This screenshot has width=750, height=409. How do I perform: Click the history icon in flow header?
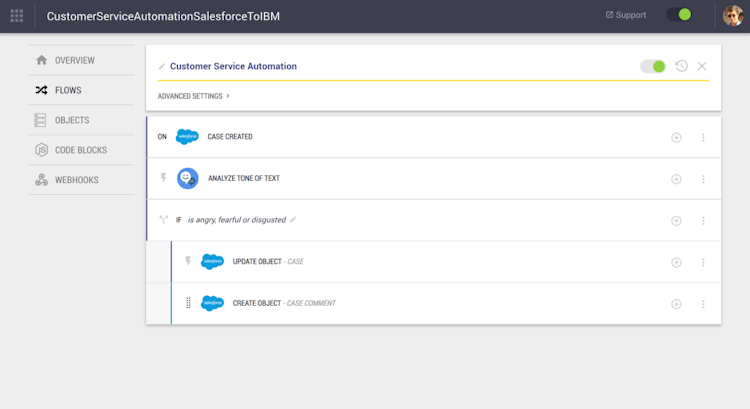[681, 66]
